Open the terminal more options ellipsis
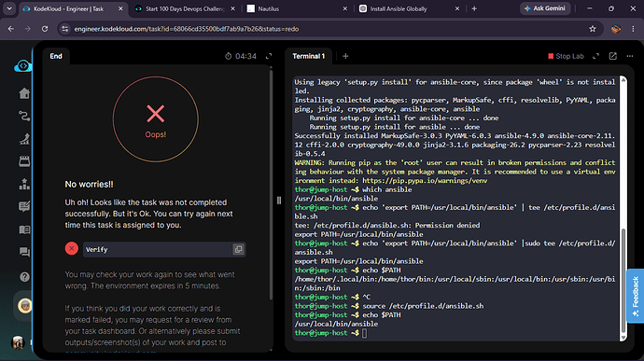The image size is (644, 361). point(630,56)
